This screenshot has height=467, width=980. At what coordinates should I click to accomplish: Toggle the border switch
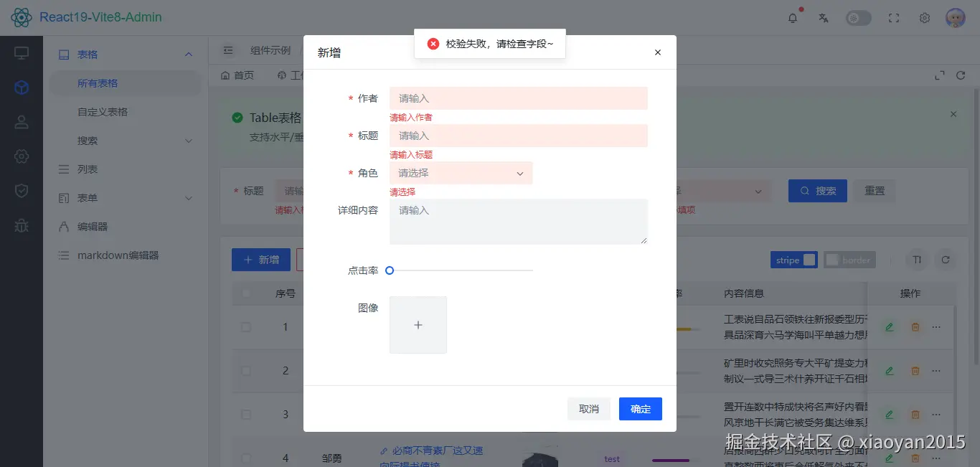point(850,260)
